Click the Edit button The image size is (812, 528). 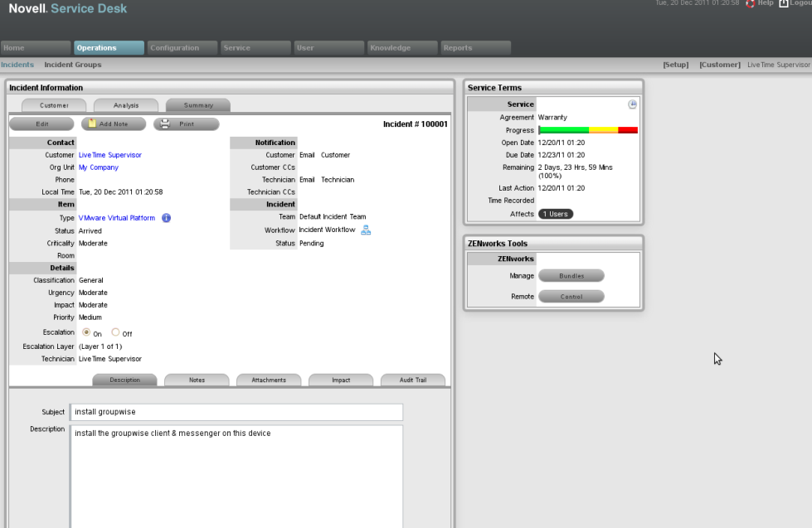tap(41, 124)
